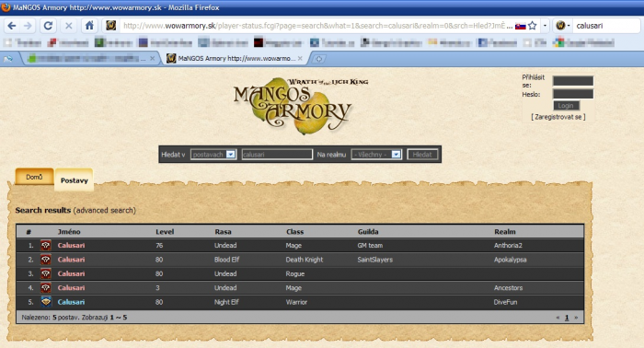This screenshot has height=348, width=644.
Task: Bookmark this page with the star icon
Action: click(533, 26)
